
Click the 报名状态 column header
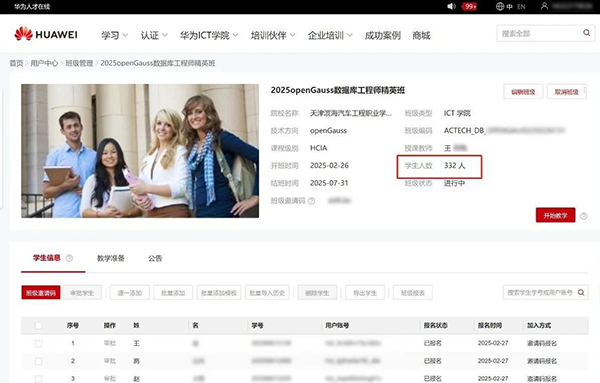(x=435, y=326)
